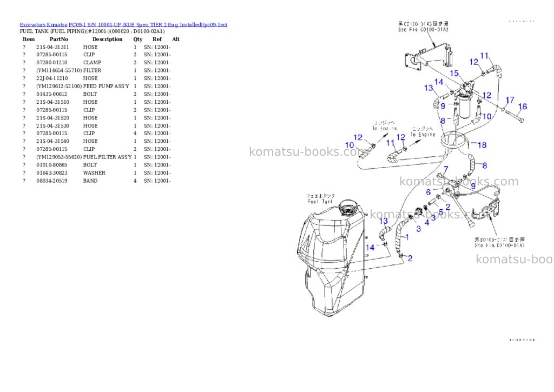Image resolution: width=554 pixels, height=392 pixels.
Task: Click callout number 15 in the diagram
Action: 454,74
